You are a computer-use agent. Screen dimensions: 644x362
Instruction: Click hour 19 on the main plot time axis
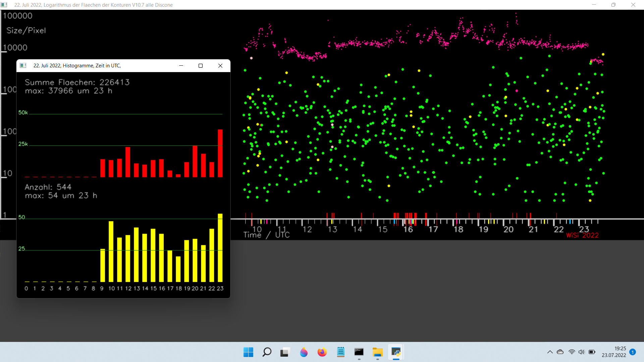point(483,230)
